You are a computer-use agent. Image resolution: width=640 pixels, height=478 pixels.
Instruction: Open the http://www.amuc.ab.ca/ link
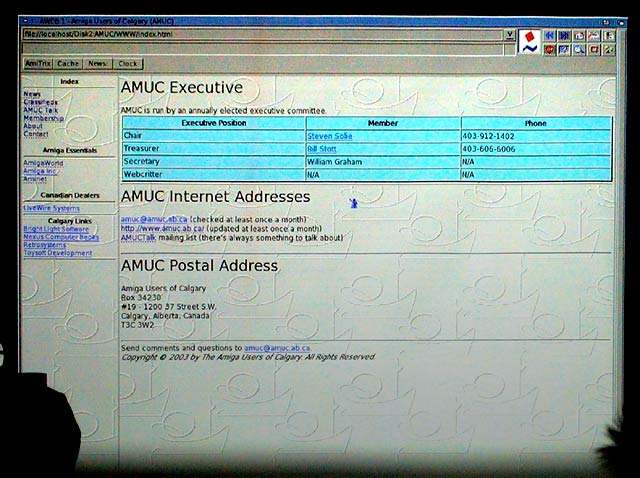pyautogui.click(x=162, y=229)
